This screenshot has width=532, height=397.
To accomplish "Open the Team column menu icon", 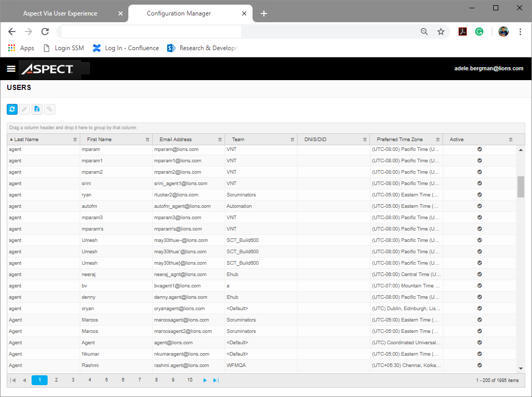I will pos(292,139).
